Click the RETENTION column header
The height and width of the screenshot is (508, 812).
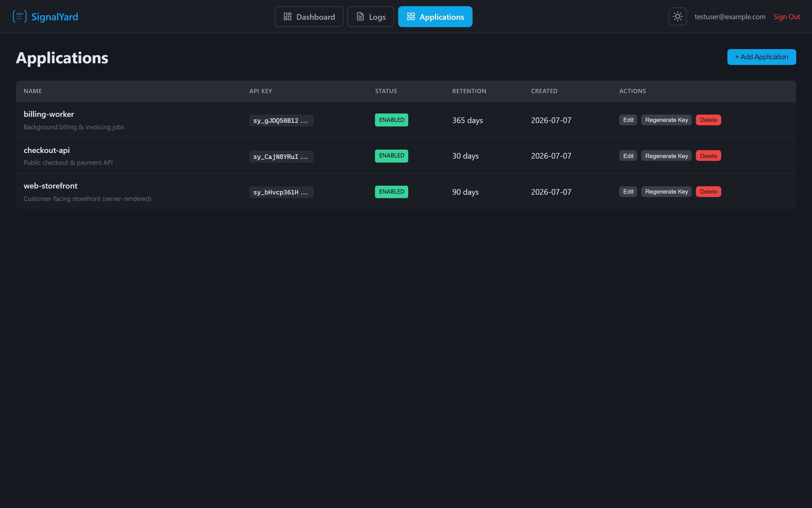click(469, 91)
